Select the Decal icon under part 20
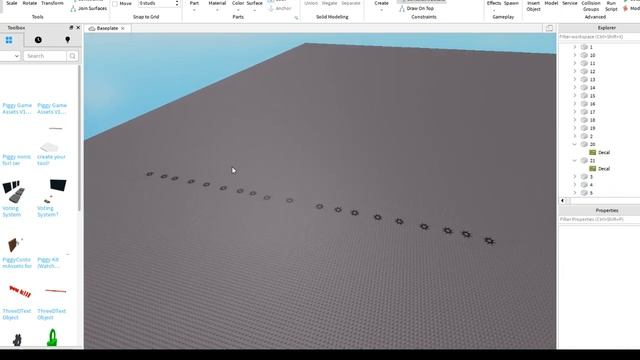Screen dimensions: 640x360 [593, 153]
